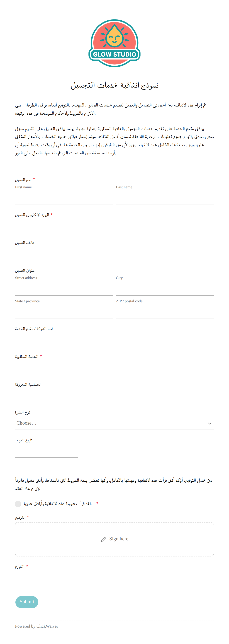Check the agreement terms checkbox

(x=18, y=504)
